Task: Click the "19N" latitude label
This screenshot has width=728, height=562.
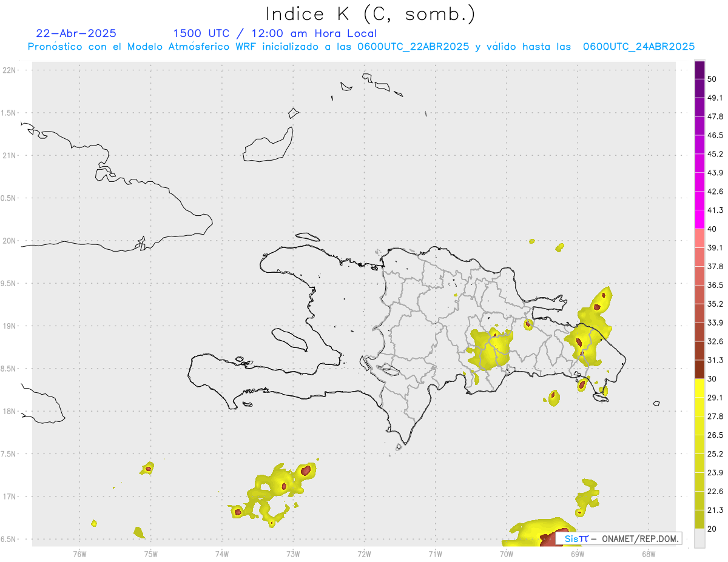Action: tap(9, 326)
